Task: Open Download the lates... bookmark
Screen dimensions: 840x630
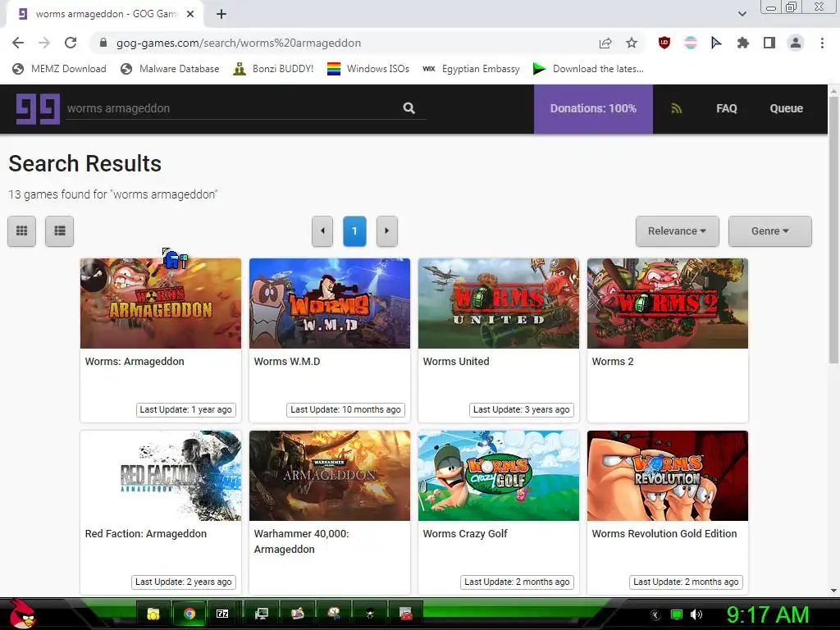Action: point(589,69)
